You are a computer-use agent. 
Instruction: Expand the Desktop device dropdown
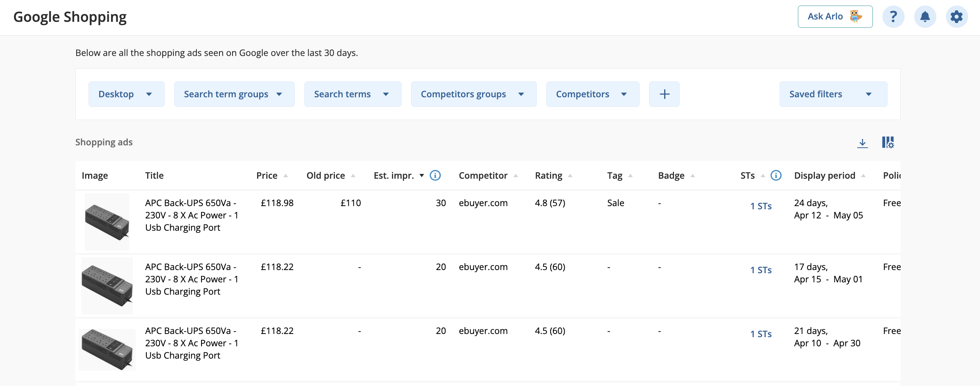[x=126, y=94]
